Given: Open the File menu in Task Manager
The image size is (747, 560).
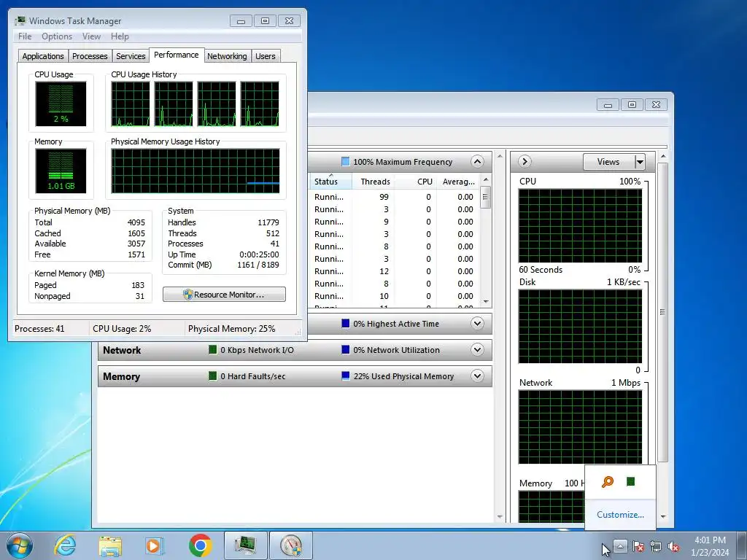Looking at the screenshot, I should coord(25,36).
